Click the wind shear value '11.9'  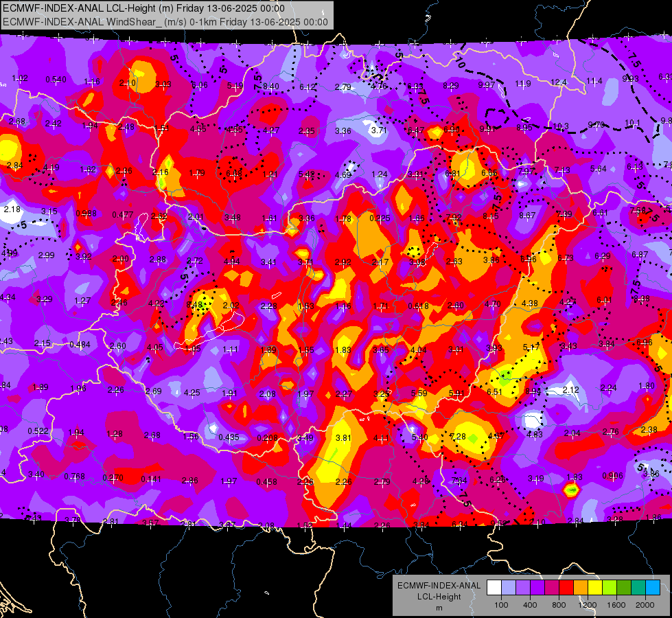[x=522, y=84]
